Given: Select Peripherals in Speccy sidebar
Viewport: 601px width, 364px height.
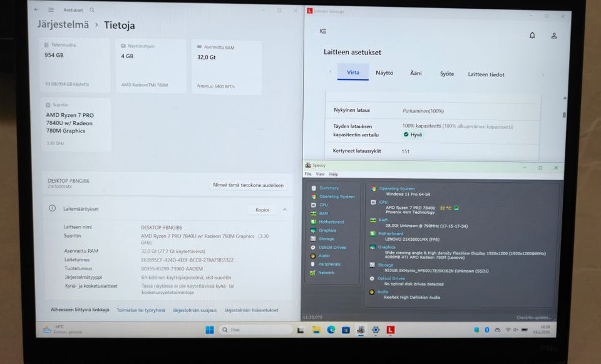Looking at the screenshot, I should click(x=329, y=264).
